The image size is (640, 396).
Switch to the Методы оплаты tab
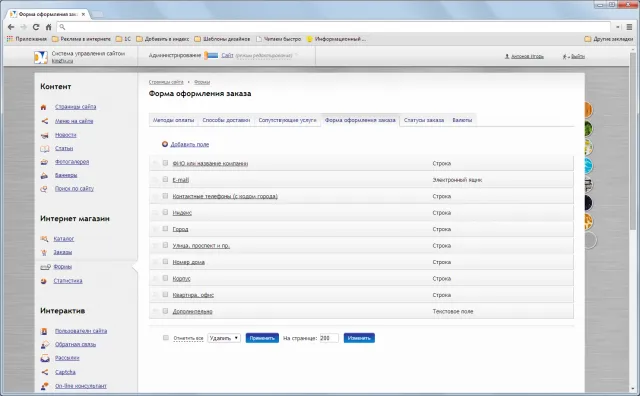pyautogui.click(x=173, y=120)
